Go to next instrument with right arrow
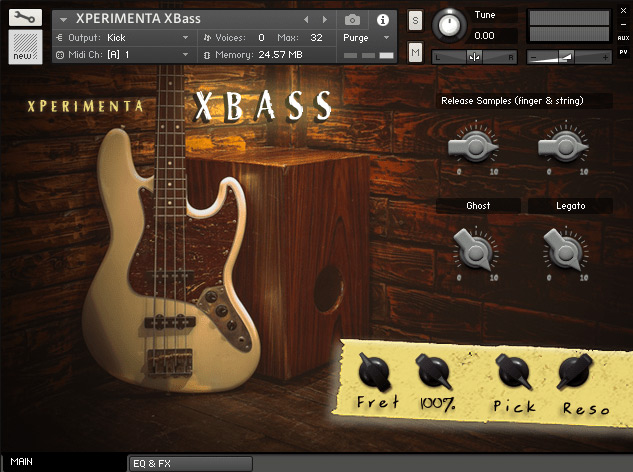Screen dimensions: 633x472 pos(324,19)
